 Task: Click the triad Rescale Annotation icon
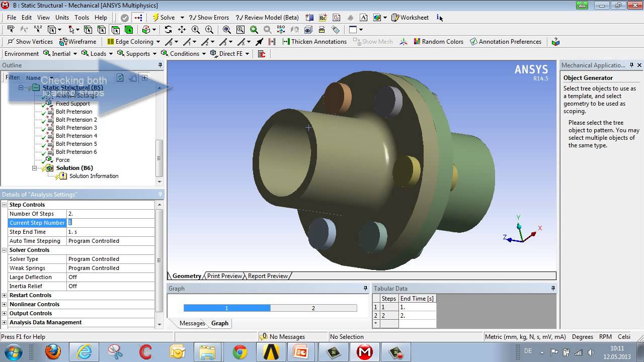(404, 42)
